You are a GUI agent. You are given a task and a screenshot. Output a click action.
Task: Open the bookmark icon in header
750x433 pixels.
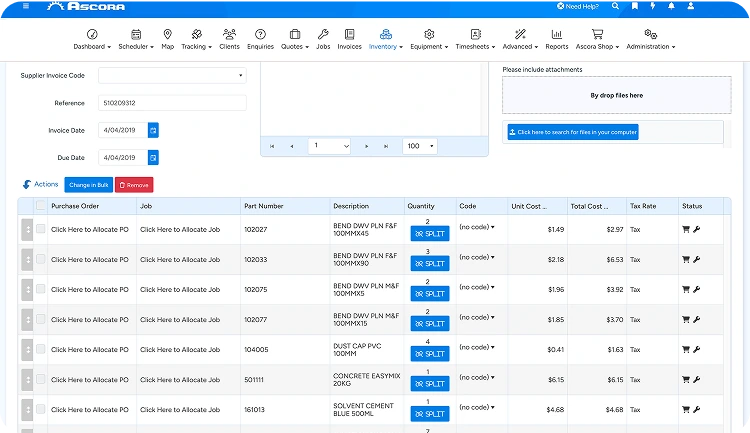635,6
